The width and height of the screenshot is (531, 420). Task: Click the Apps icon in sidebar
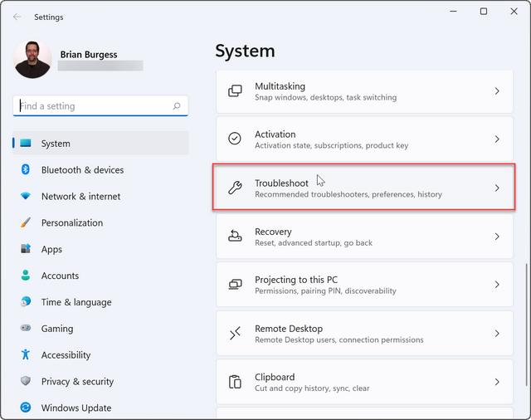pyautogui.click(x=26, y=249)
